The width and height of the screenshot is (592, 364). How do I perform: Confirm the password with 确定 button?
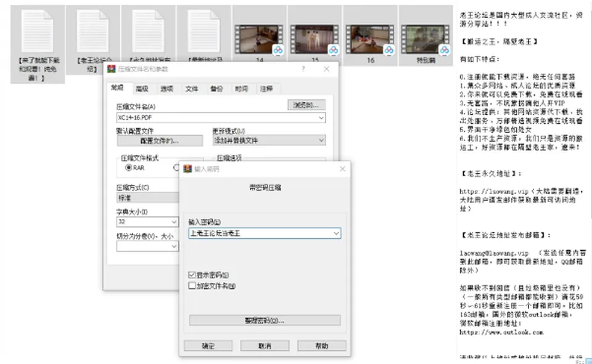208,346
